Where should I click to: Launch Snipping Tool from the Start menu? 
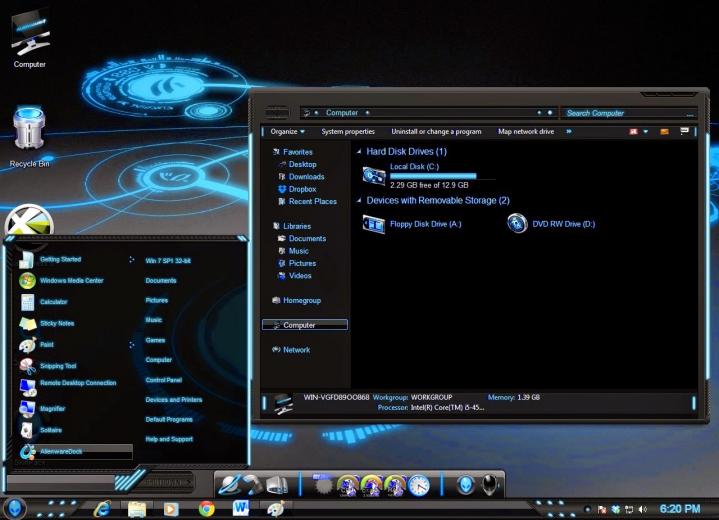click(x=58, y=366)
